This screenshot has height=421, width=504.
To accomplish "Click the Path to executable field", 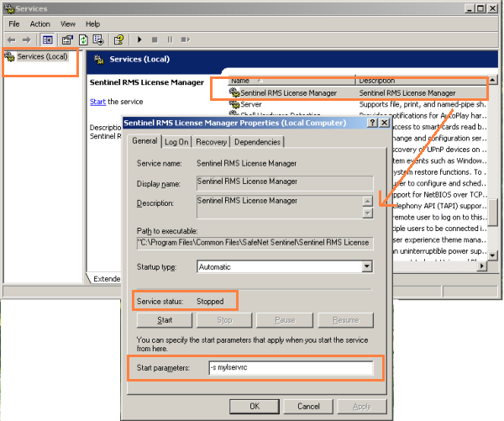I will coord(255,243).
